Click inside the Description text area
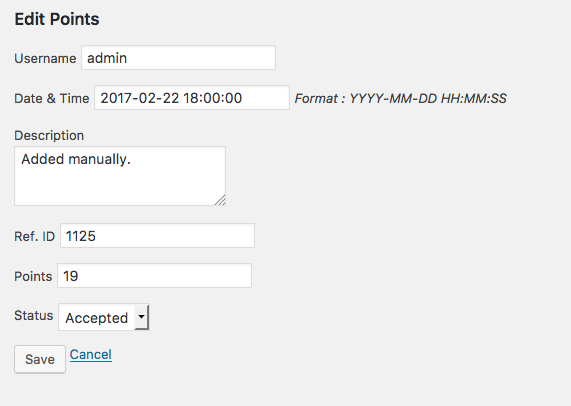This screenshot has width=571, height=406. 120,176
